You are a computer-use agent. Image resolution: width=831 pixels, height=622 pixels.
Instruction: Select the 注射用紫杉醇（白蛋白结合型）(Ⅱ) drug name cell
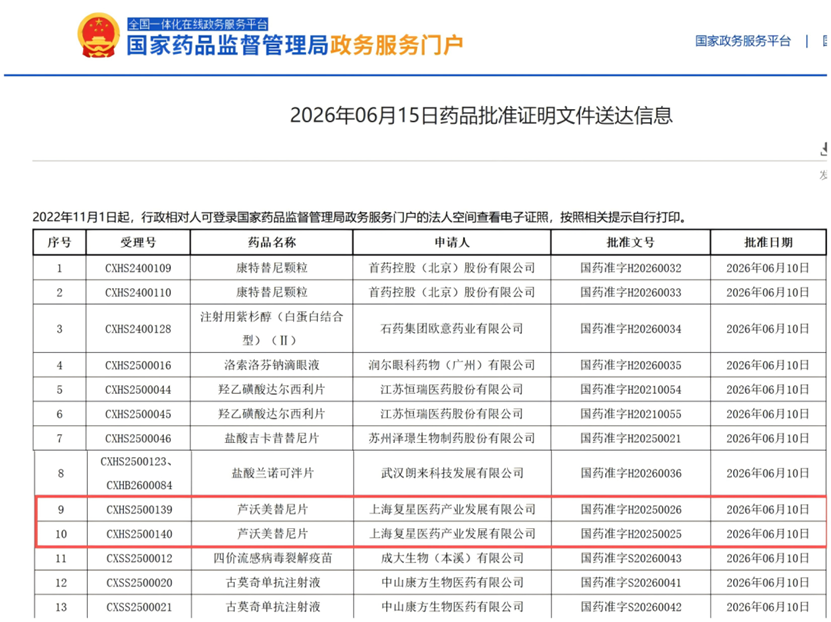coord(271,328)
